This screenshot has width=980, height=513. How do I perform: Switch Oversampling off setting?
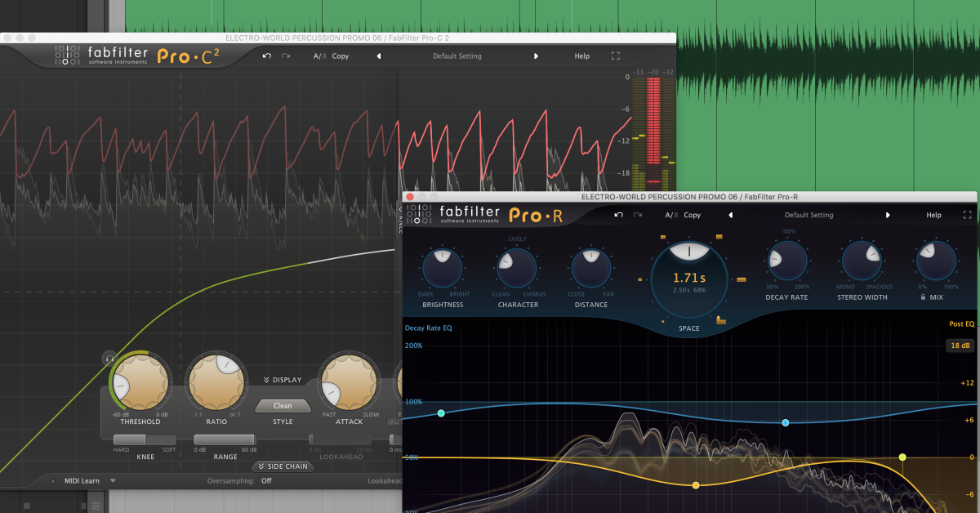pos(266,481)
